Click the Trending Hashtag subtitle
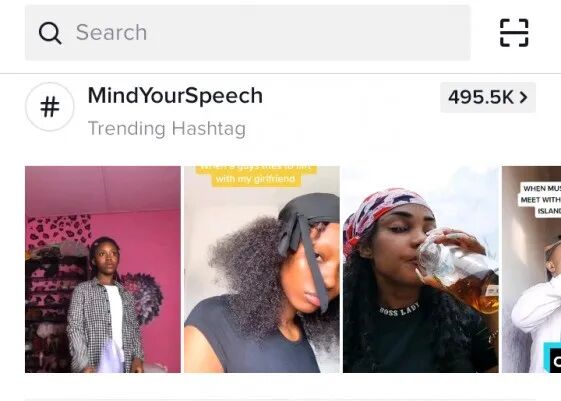561x401 pixels. [167, 128]
